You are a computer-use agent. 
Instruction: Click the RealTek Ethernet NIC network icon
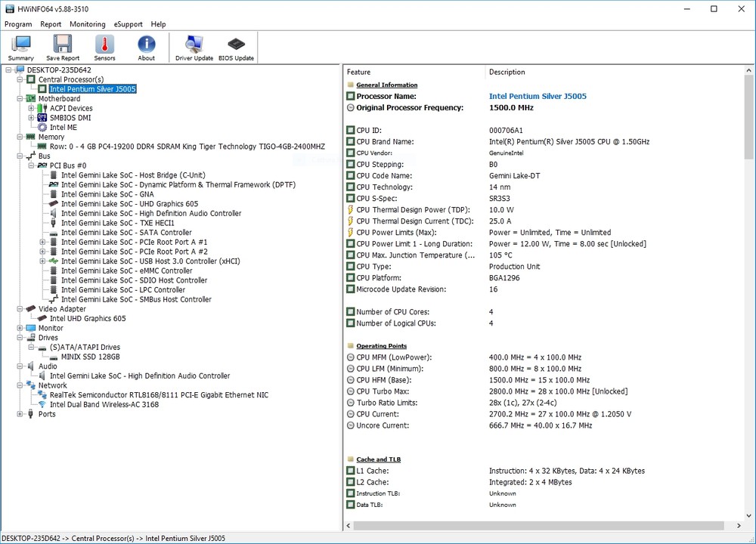pos(42,394)
